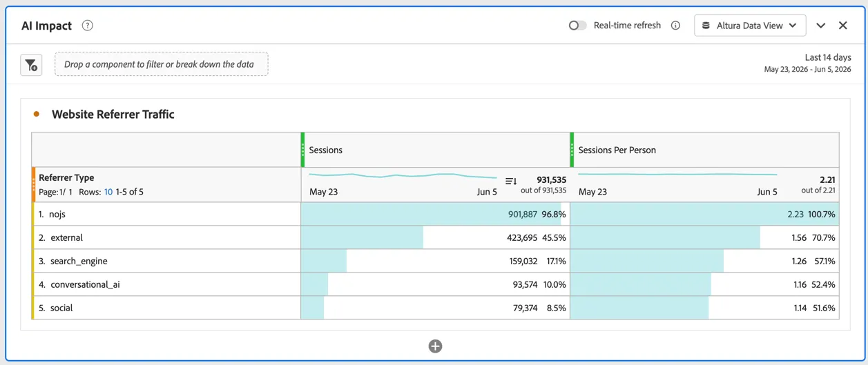The height and width of the screenshot is (365, 868).
Task: Select the conversational_ai row
Action: coord(436,284)
